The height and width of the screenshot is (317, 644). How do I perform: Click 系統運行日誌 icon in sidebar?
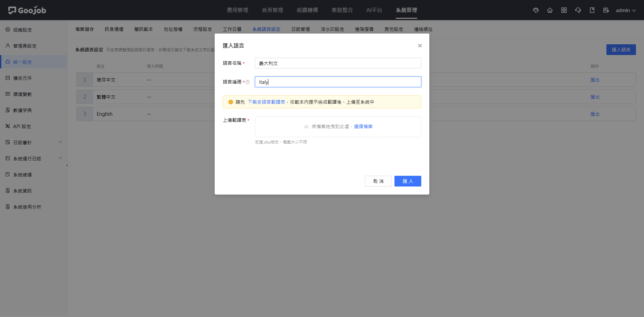click(x=8, y=158)
